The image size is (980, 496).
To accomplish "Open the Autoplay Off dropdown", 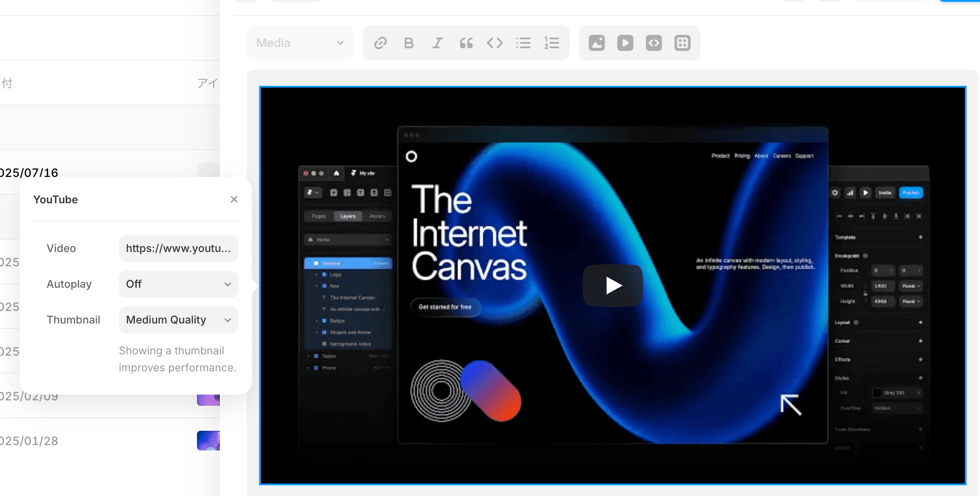I will [x=179, y=284].
